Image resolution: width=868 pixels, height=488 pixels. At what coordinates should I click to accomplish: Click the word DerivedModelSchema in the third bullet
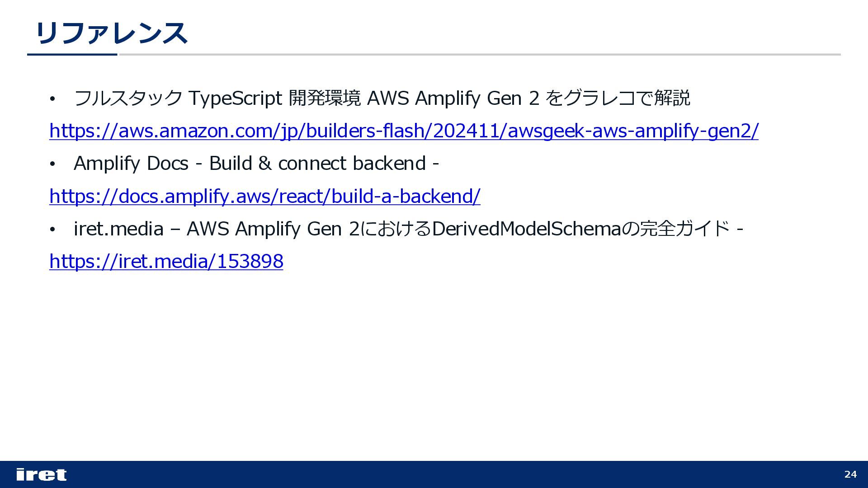point(527,229)
